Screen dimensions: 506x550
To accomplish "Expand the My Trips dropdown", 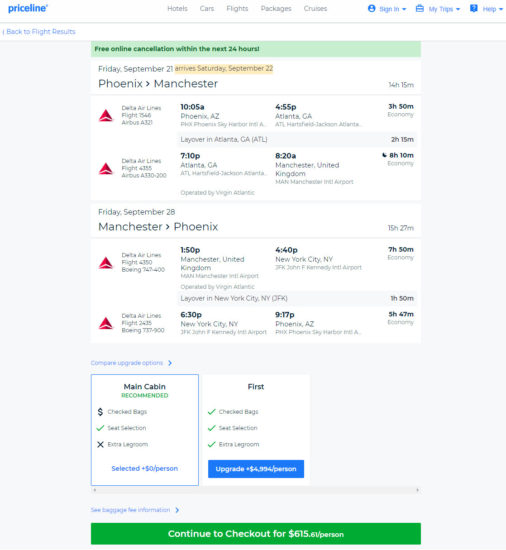I will coord(444,9).
